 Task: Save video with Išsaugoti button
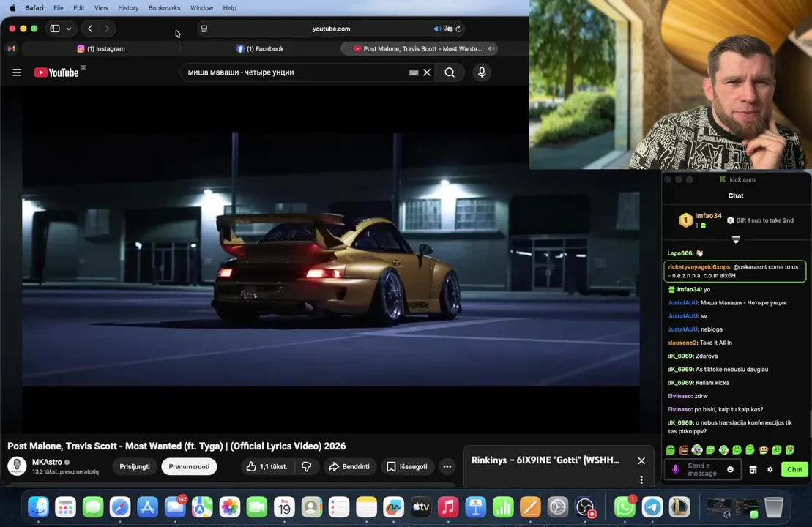tap(407, 466)
